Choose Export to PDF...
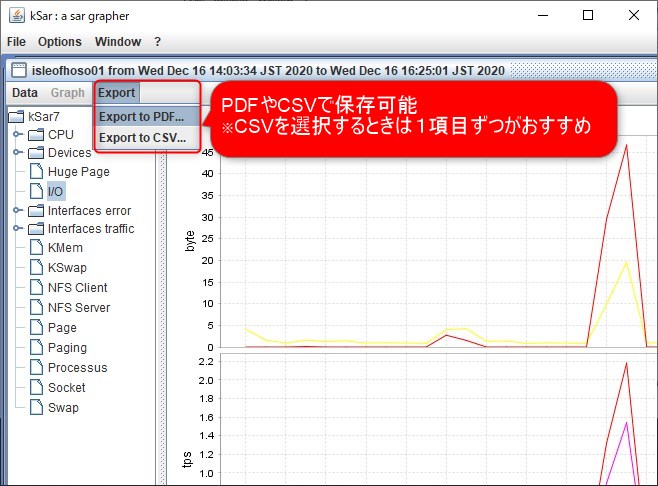This screenshot has height=486, width=658. coord(146,116)
